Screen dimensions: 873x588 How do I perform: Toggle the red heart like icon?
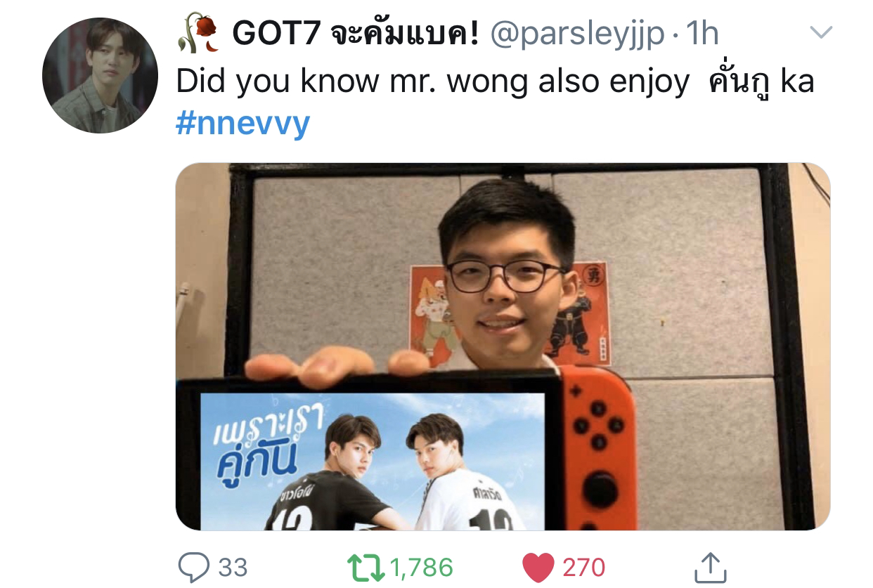[x=539, y=567]
